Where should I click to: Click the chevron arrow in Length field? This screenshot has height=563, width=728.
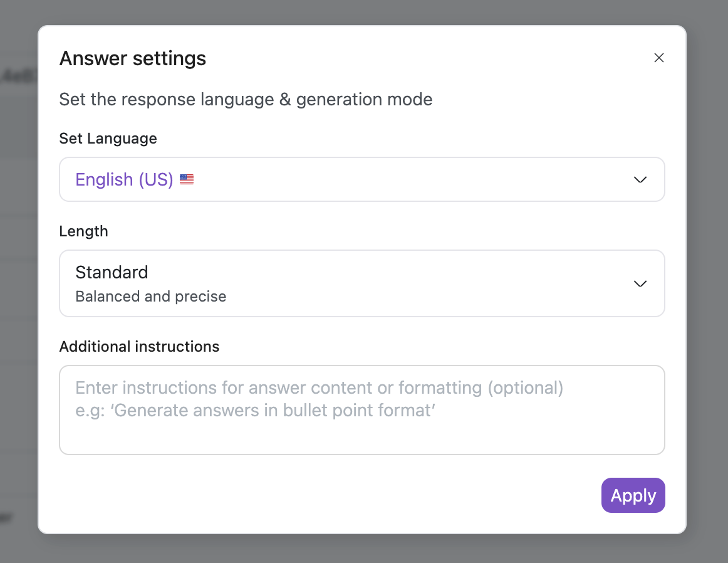(640, 284)
